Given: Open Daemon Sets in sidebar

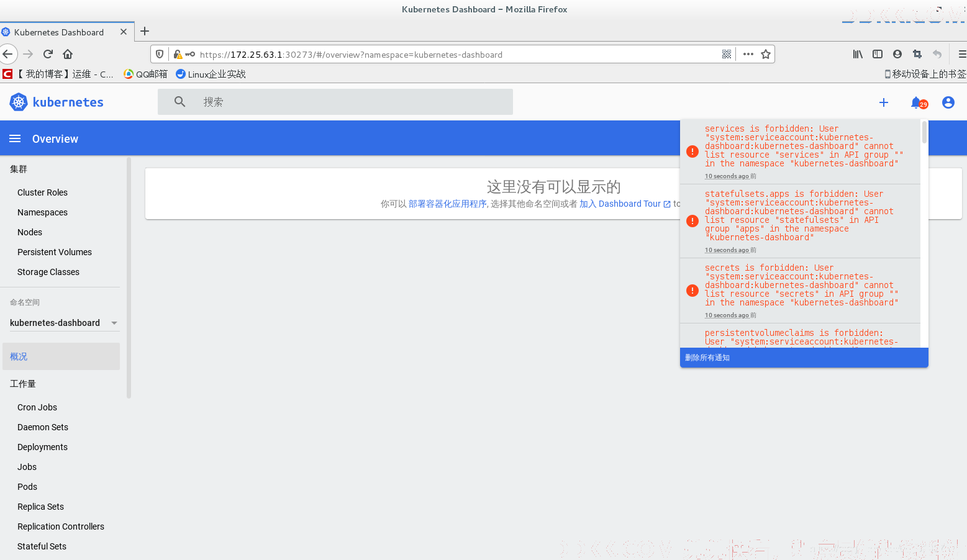Looking at the screenshot, I should [43, 427].
